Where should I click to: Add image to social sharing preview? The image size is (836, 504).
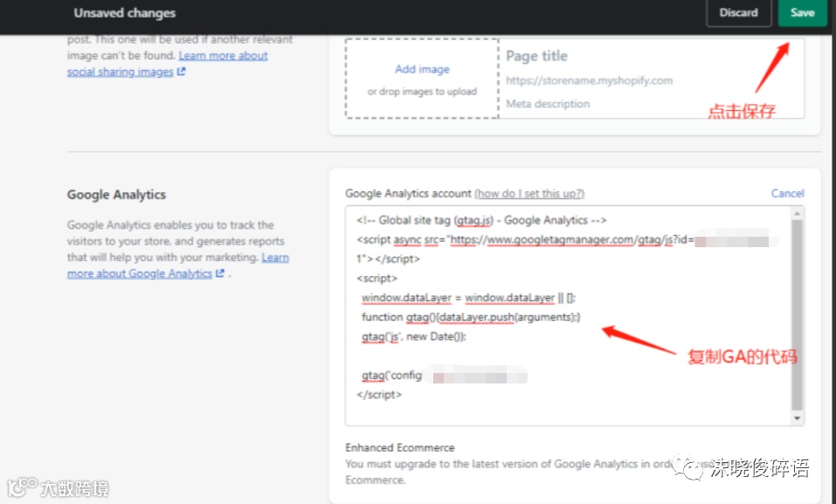tap(422, 69)
